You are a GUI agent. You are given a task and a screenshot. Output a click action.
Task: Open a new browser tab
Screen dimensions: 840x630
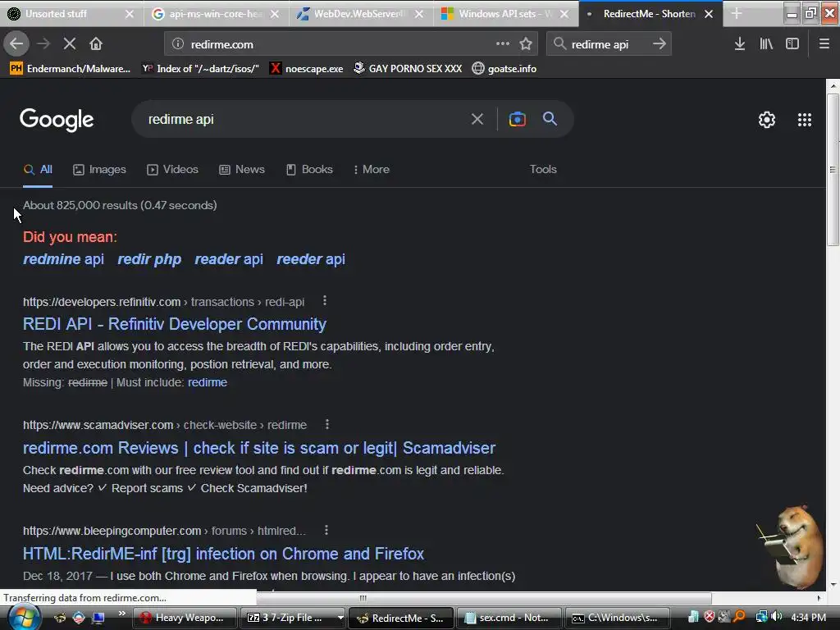[737, 13]
